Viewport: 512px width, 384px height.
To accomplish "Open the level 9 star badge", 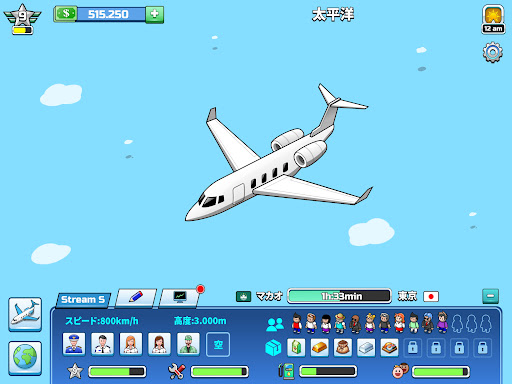I will pos(22,19).
